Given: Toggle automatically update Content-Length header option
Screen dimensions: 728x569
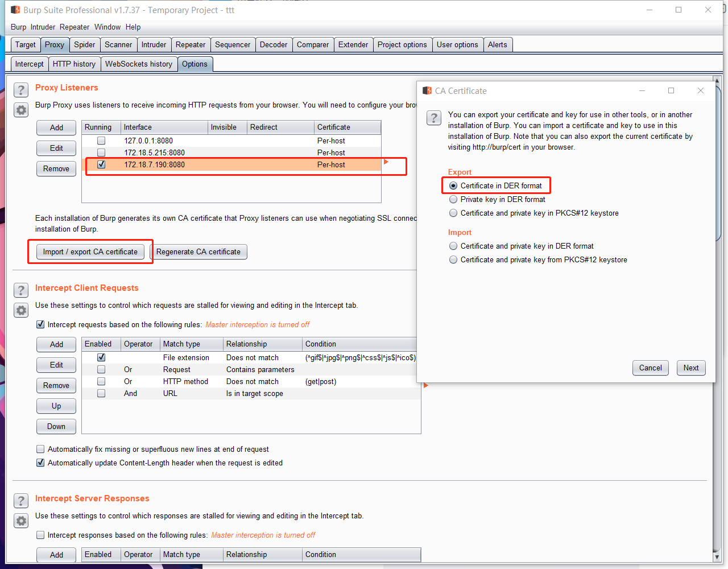Looking at the screenshot, I should (x=40, y=463).
